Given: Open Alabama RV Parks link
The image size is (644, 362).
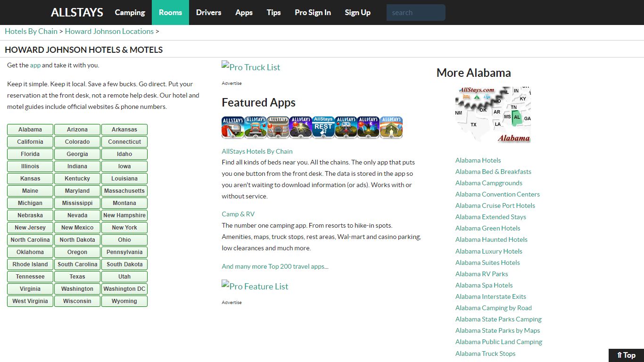Looking at the screenshot, I should 482,274.
